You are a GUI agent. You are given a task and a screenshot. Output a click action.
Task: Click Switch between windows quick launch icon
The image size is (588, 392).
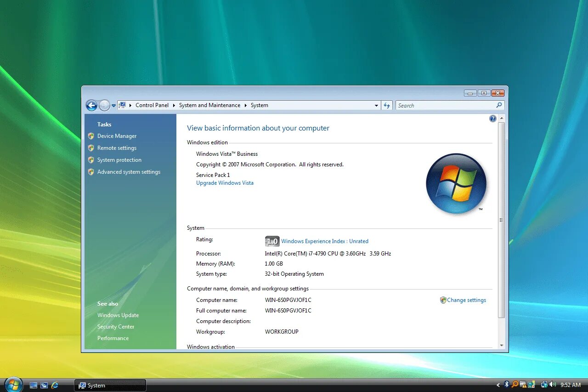pyautogui.click(x=44, y=385)
